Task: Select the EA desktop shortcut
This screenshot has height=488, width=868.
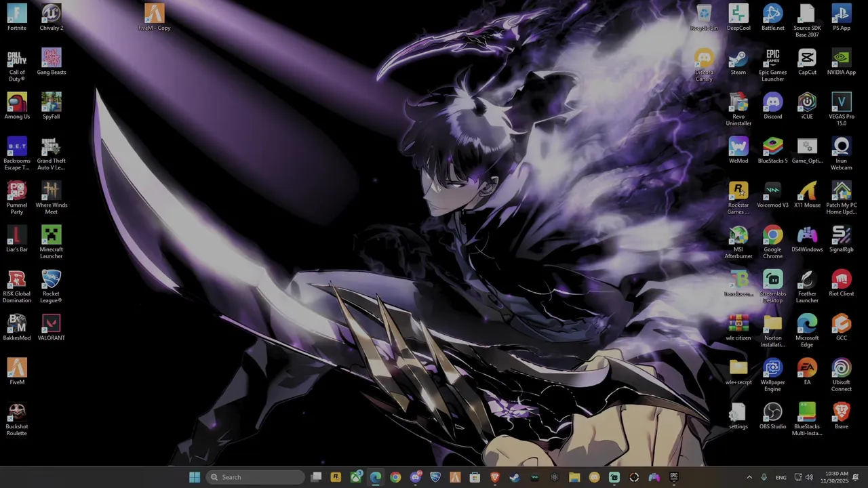Action: pyautogui.click(x=807, y=371)
